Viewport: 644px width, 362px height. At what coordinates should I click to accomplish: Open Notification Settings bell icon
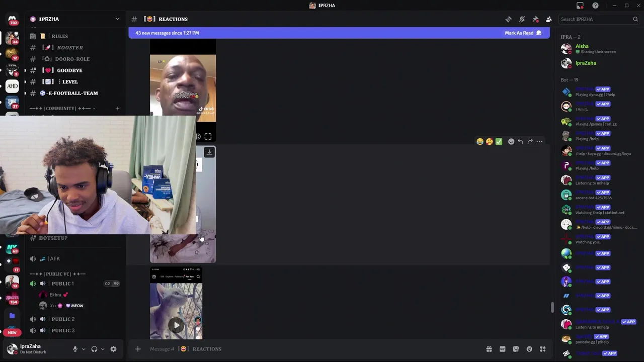point(522,19)
